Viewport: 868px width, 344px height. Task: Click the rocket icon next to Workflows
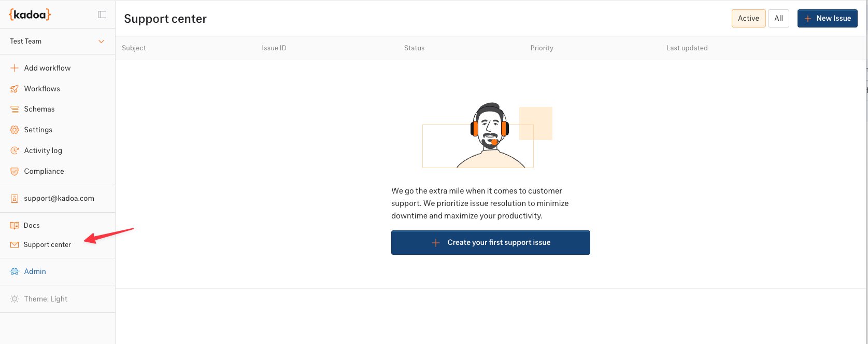(15, 89)
